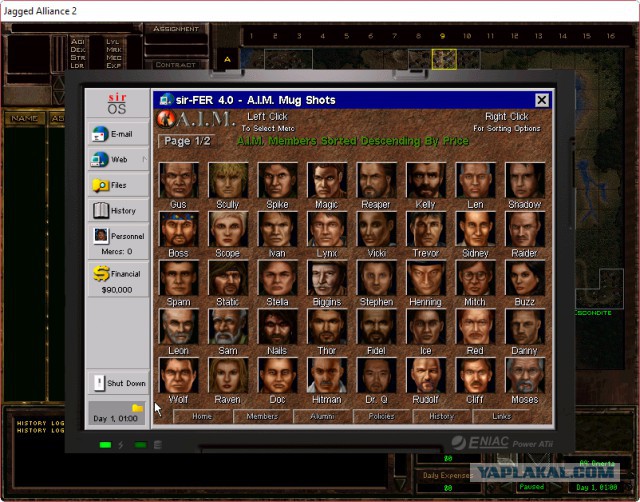
Task: Choose Boss mug shot
Action: tap(178, 229)
